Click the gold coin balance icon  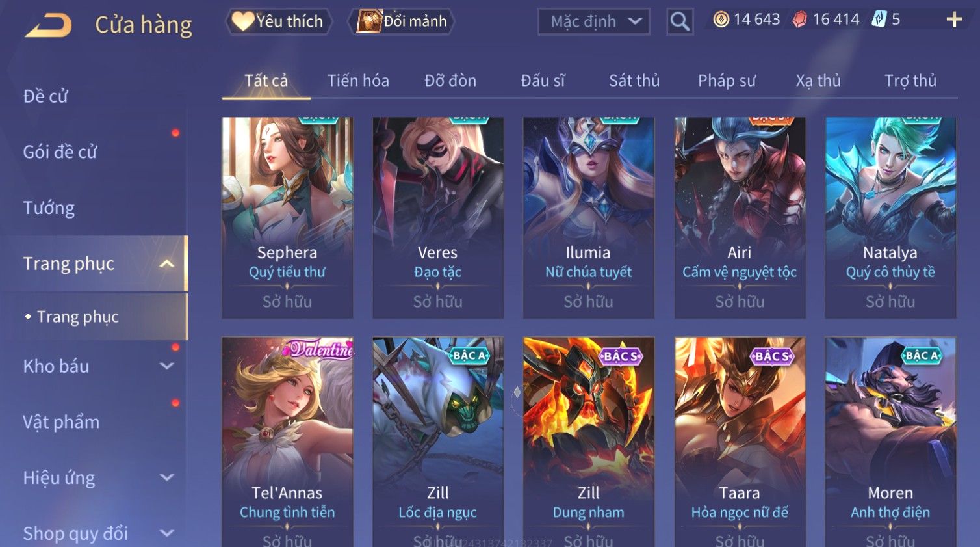coord(721,20)
